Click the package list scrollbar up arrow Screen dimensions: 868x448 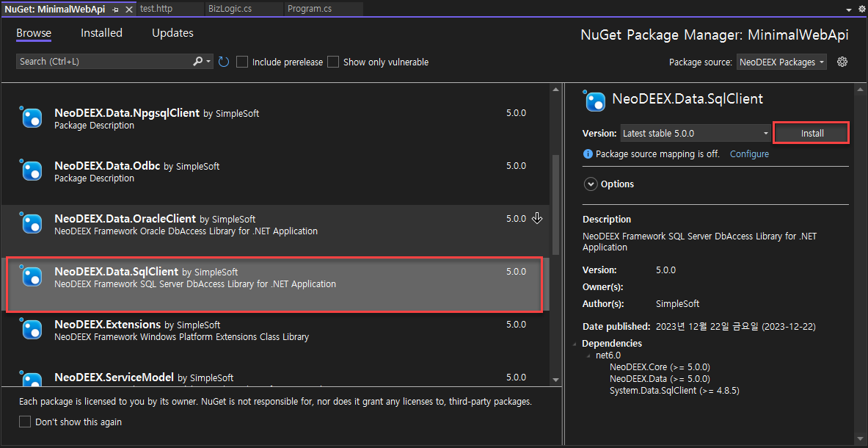click(x=555, y=89)
